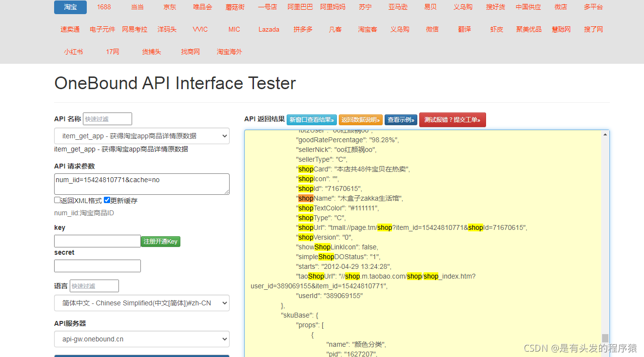
Task: Go to the 慧聪网 tab
Action: [x=561, y=29]
